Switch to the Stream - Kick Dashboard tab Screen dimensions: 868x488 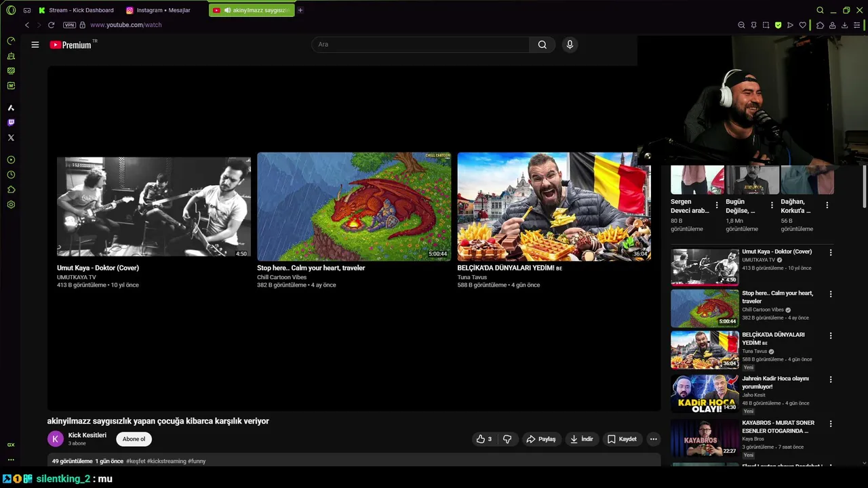[76, 10]
